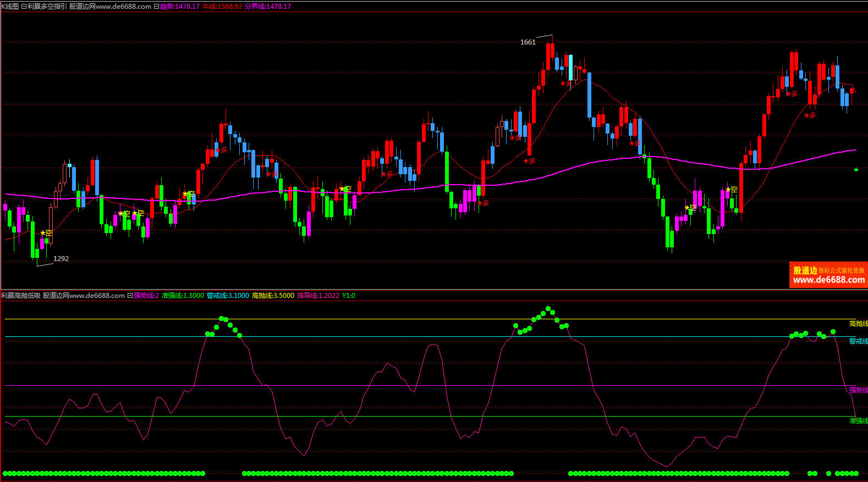Viewport: 868px width, 482px height.
Task: Click the yellow star 空 marker near 1292 low
Action: (46, 234)
